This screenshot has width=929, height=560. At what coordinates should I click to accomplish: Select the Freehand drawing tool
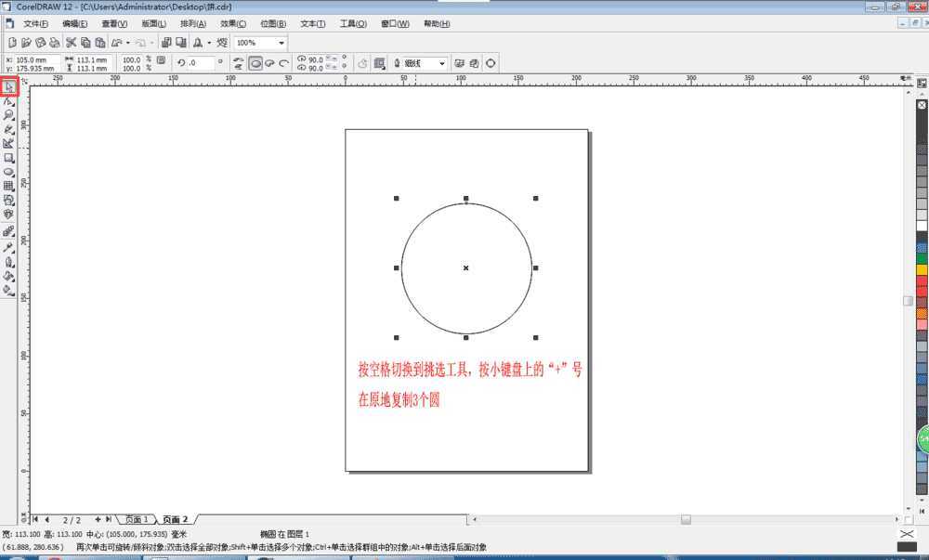coord(9,127)
